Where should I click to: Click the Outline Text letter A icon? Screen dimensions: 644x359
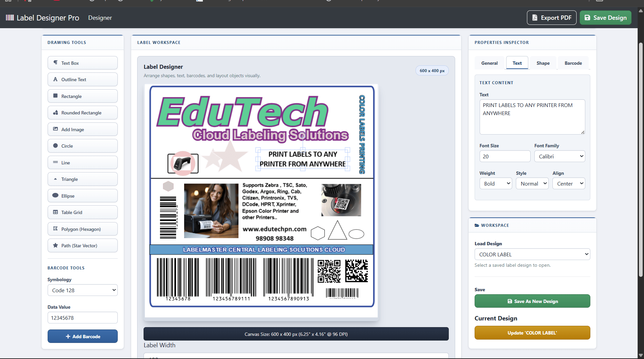(x=56, y=80)
